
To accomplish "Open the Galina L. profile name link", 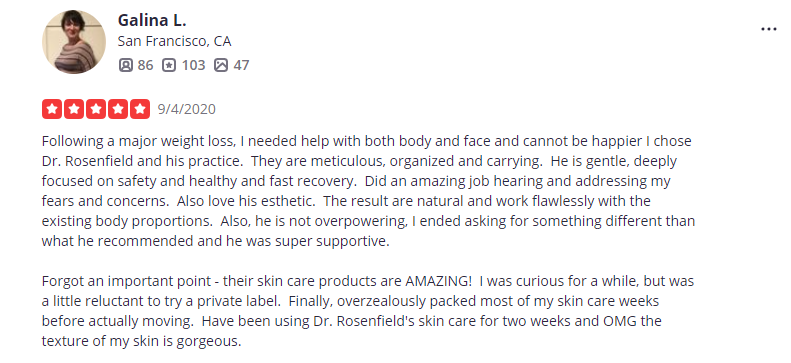I will click(x=152, y=20).
